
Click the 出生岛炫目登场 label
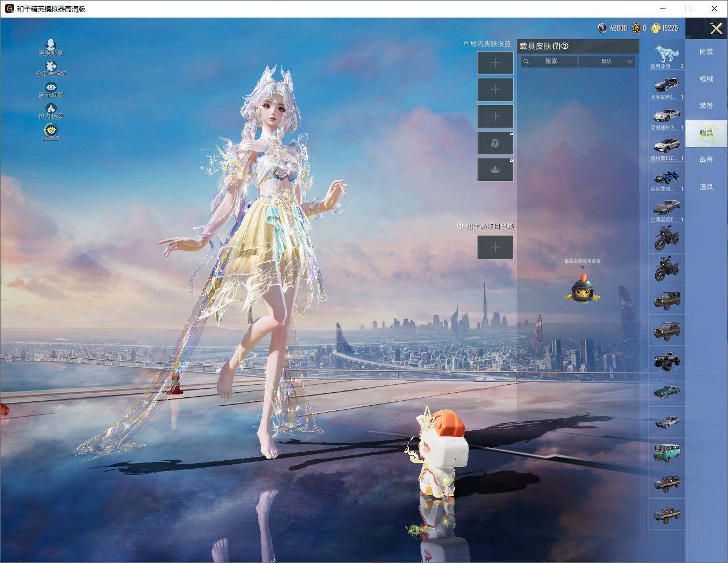490,226
